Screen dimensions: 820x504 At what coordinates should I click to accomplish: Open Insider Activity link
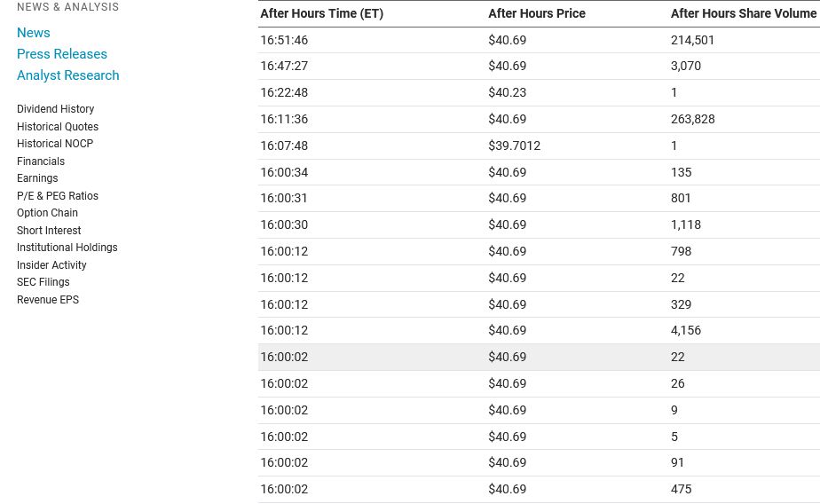coord(51,265)
